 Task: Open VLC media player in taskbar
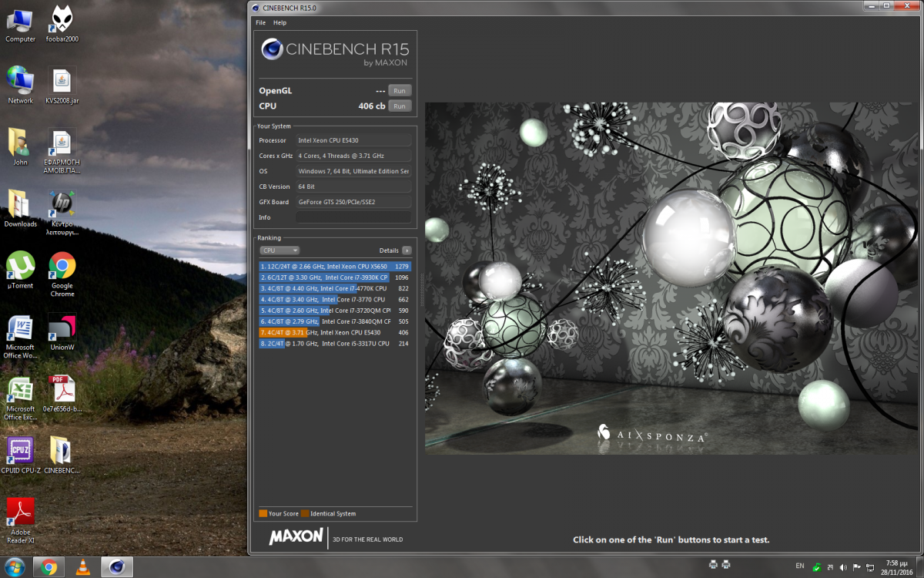click(82, 567)
